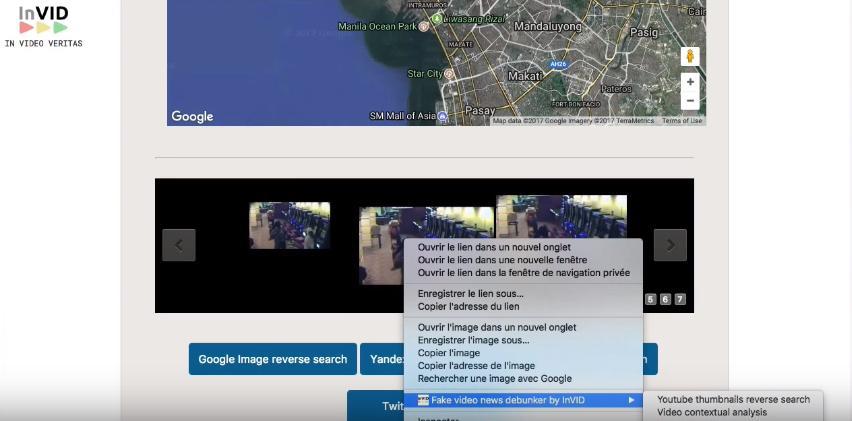The image size is (852, 421).
Task: Open Terms of Use map link
Action: [682, 121]
